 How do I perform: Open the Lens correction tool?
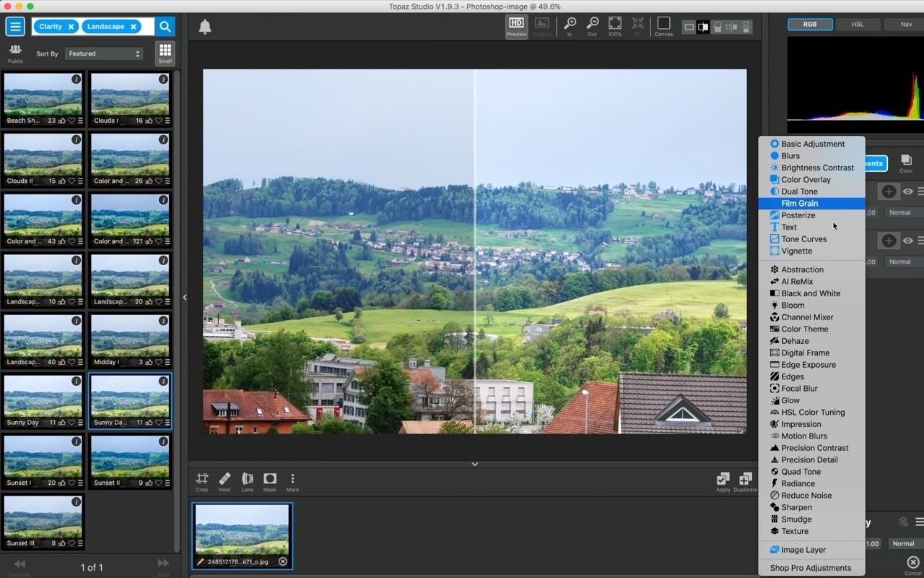(248, 482)
